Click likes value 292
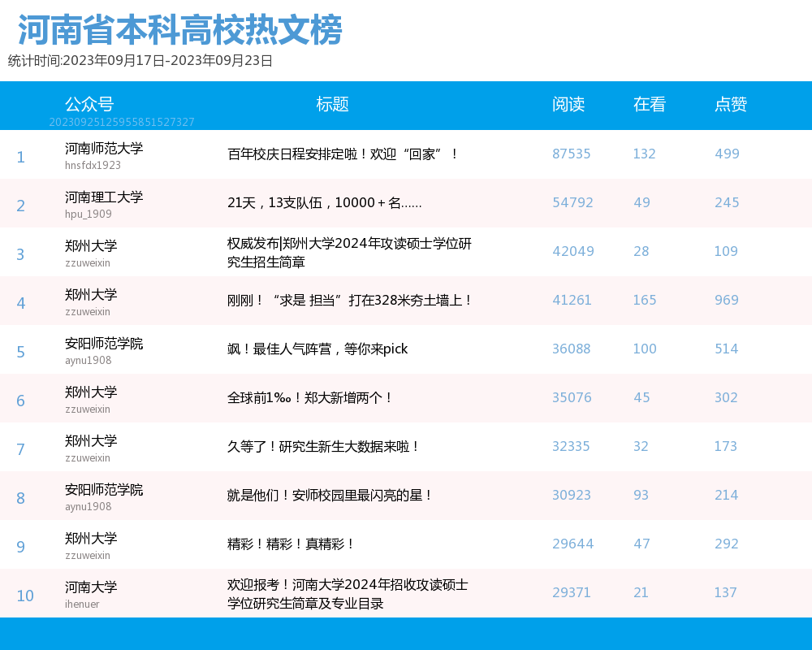 (x=727, y=544)
